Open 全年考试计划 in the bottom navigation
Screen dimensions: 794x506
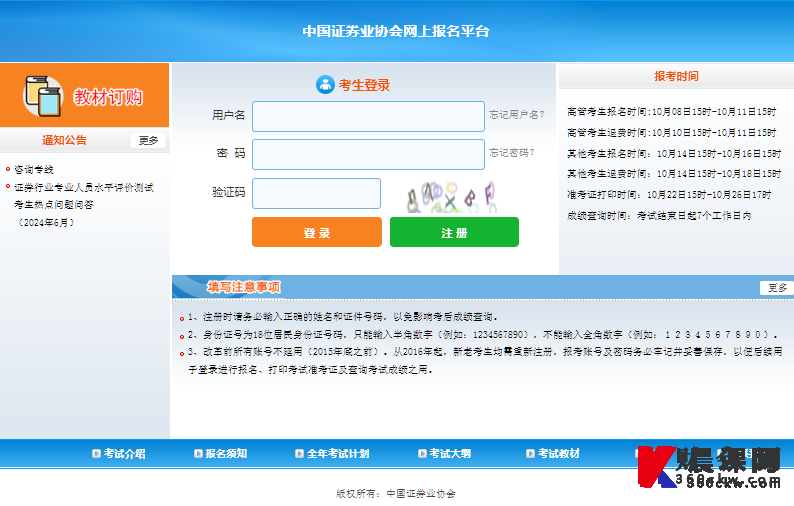(338, 454)
